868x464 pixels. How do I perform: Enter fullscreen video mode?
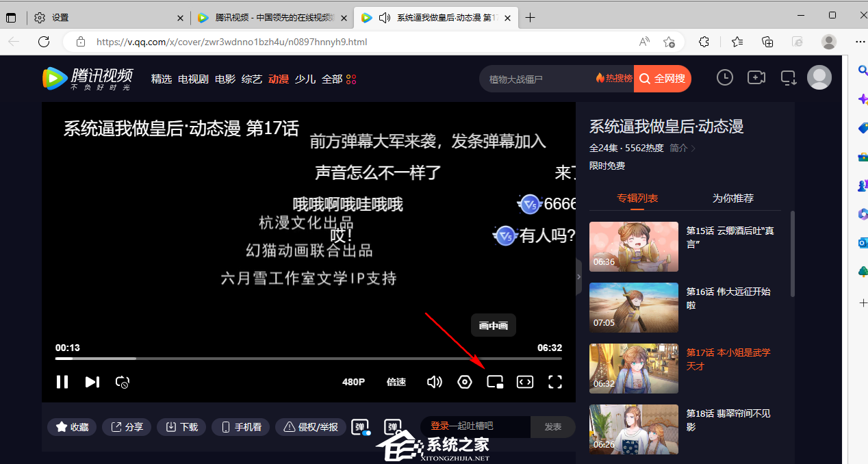pyautogui.click(x=555, y=382)
